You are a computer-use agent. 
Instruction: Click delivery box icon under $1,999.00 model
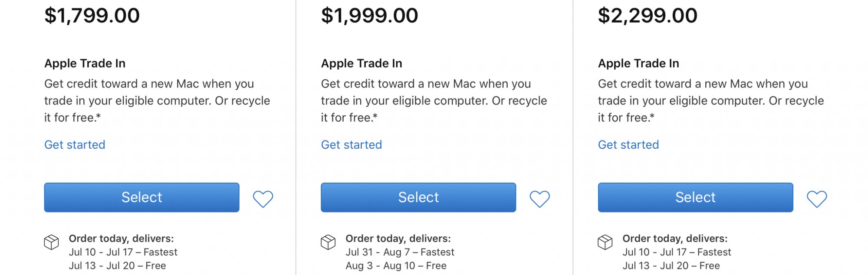pyautogui.click(x=328, y=242)
